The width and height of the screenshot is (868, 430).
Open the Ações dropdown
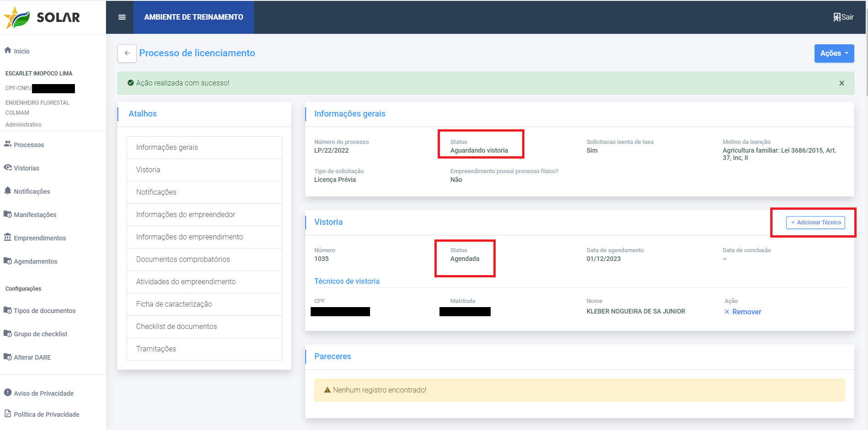[x=834, y=53]
